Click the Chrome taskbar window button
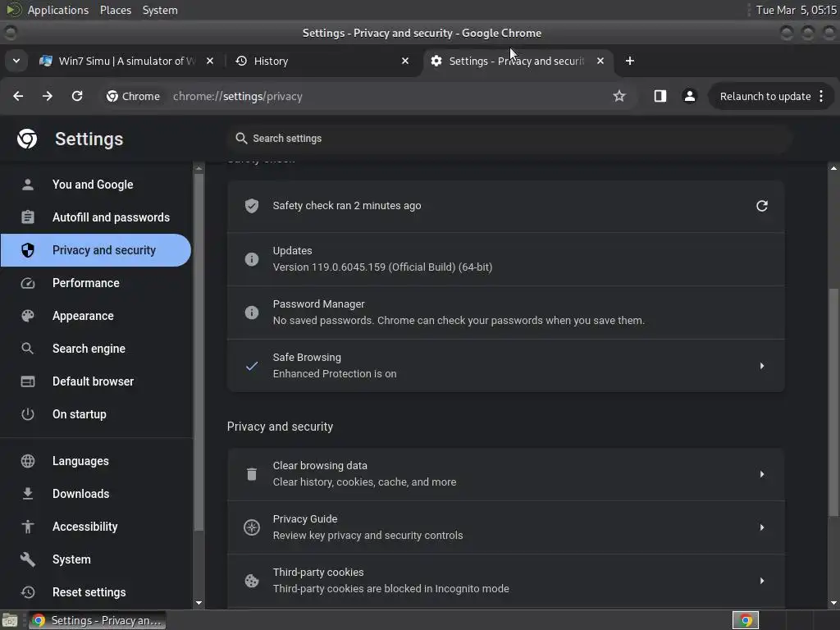This screenshot has width=840, height=630. [x=97, y=620]
